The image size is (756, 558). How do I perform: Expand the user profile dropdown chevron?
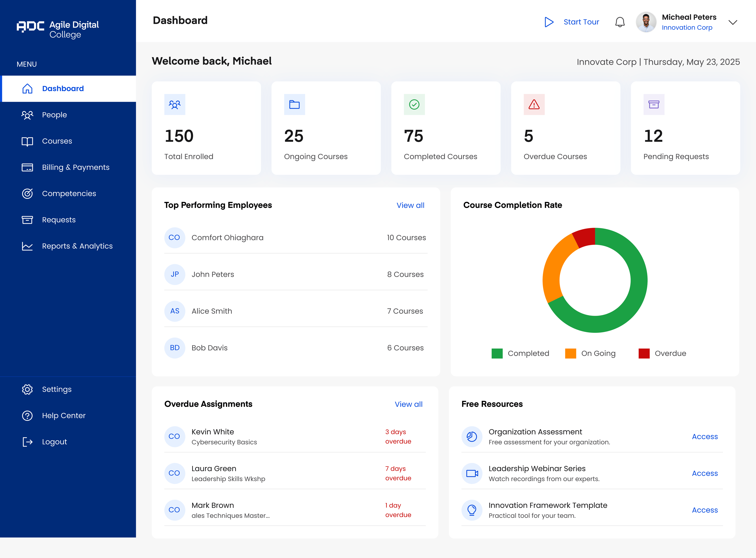pos(733,22)
